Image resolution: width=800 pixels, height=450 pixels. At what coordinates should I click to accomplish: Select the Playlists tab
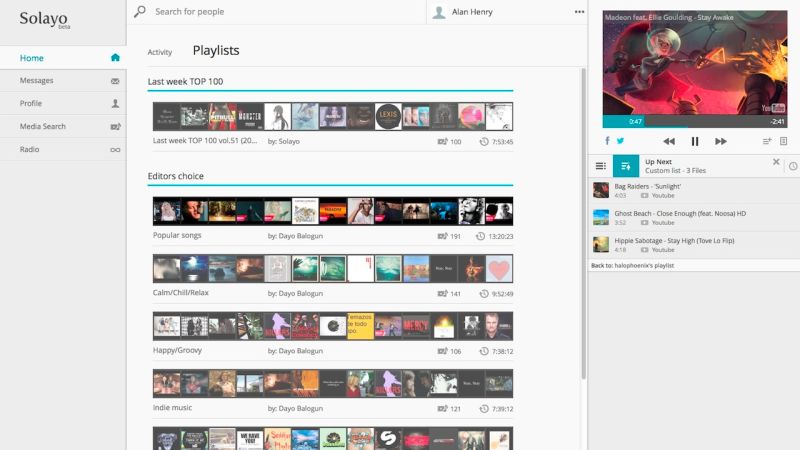point(216,51)
